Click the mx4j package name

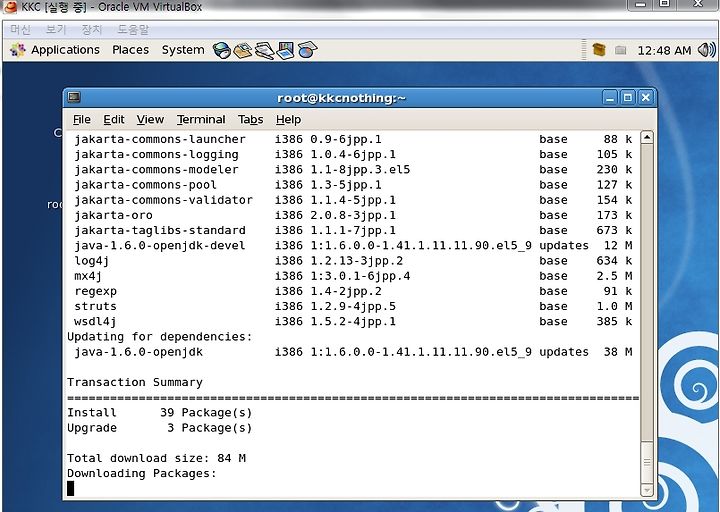pos(88,276)
